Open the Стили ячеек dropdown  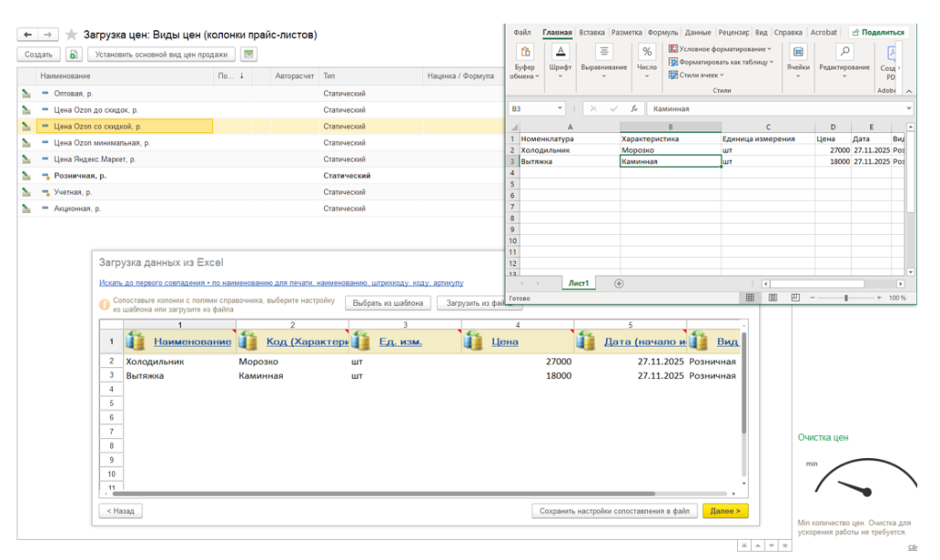(697, 75)
